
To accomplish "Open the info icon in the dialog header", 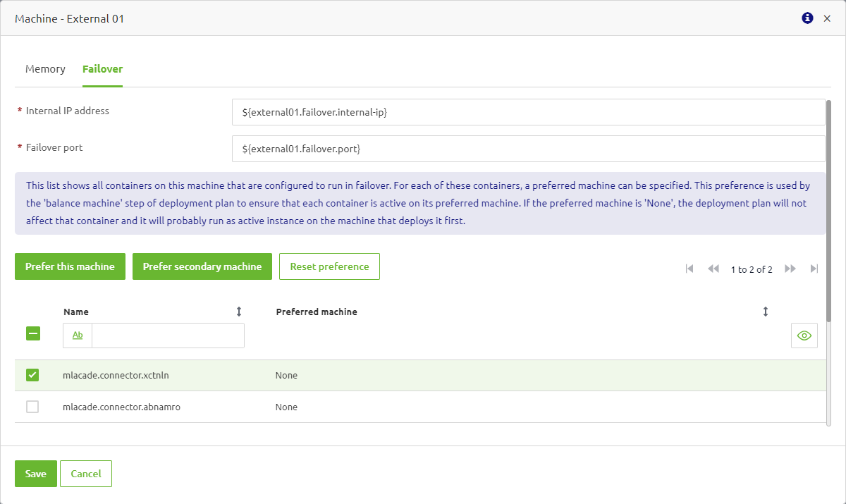I will 807,18.
